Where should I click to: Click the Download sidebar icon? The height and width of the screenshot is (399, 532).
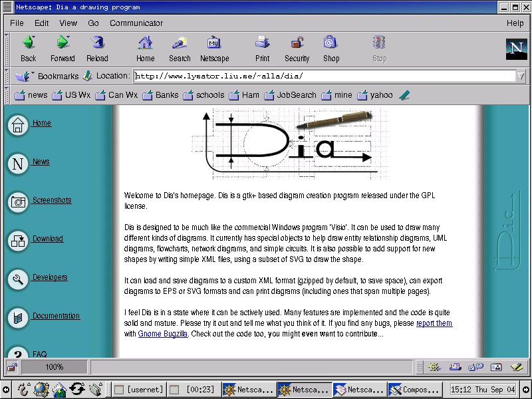click(x=18, y=241)
